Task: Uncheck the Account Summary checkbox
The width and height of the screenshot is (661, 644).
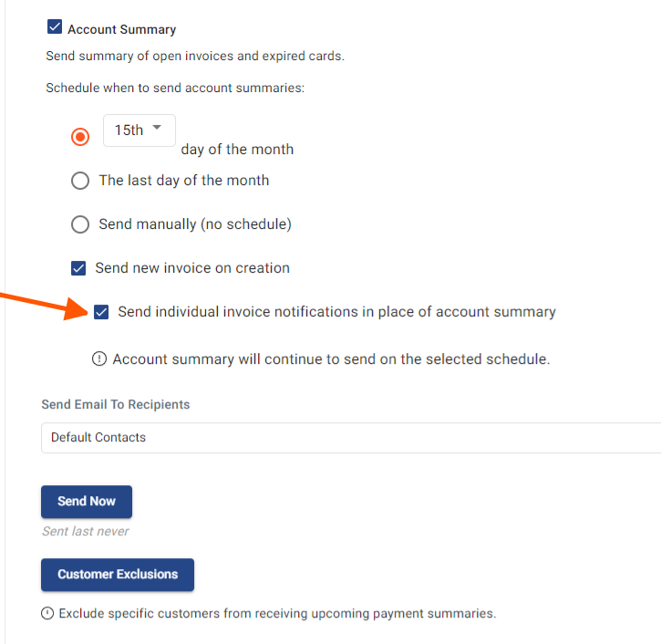Action: click(55, 26)
